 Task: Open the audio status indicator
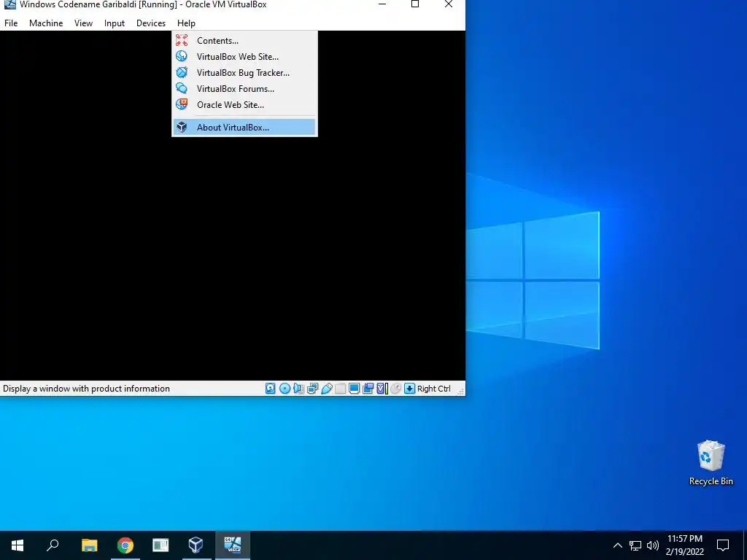[x=298, y=389]
